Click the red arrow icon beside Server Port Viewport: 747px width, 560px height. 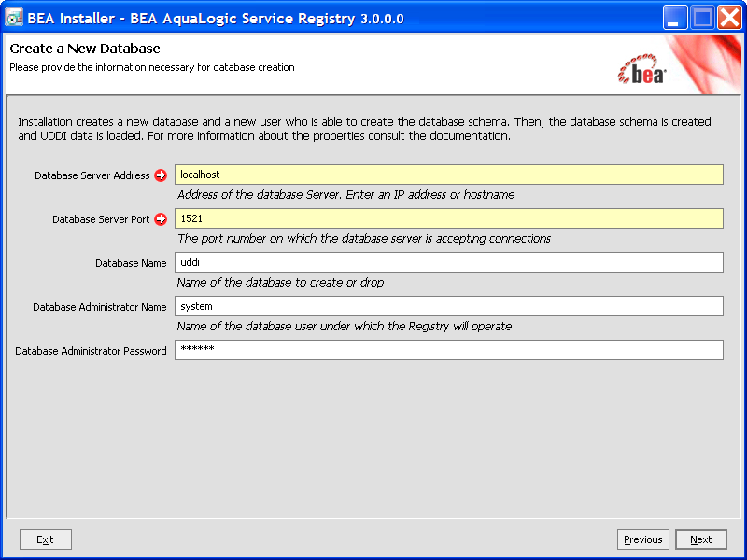[x=161, y=219]
